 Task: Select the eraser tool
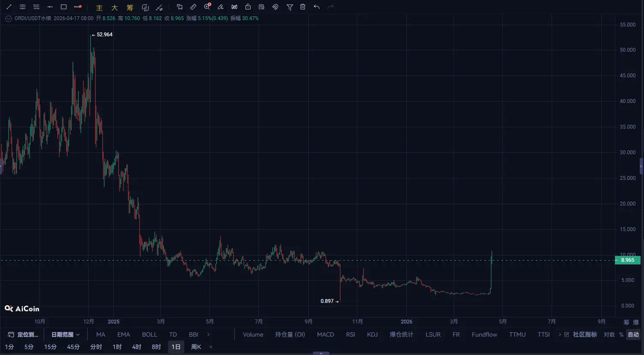tap(221, 7)
